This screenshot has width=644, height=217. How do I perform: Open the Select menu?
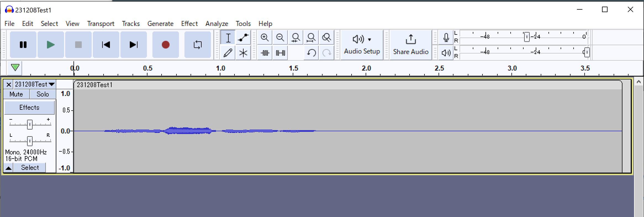(49, 24)
